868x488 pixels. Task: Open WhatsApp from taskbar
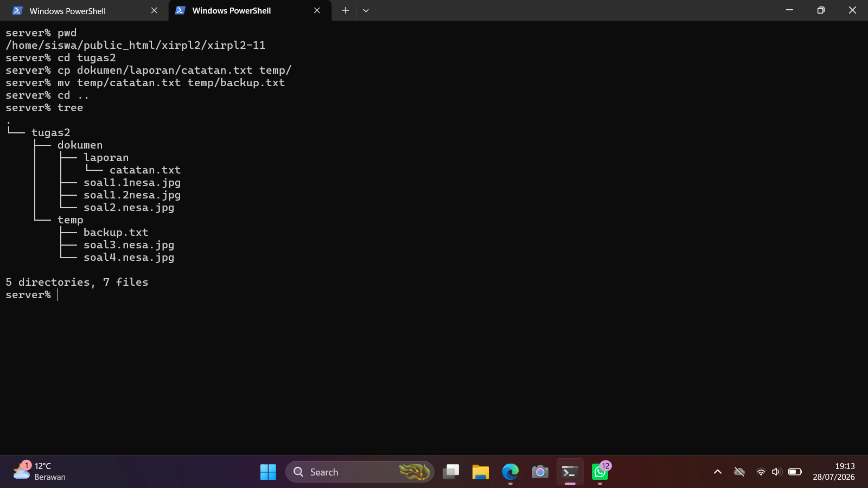coord(600,472)
